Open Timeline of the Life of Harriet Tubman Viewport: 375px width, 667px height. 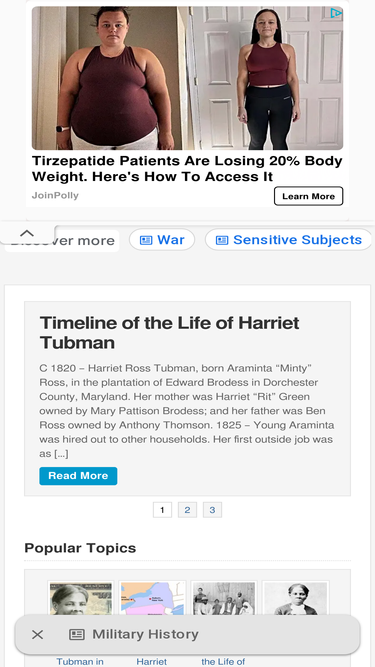pos(169,333)
